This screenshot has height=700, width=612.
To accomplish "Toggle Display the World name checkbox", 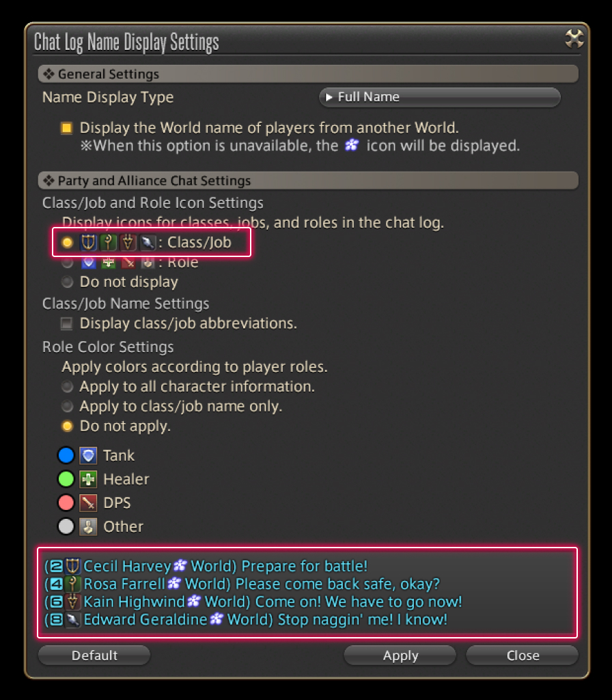I will [x=66, y=128].
